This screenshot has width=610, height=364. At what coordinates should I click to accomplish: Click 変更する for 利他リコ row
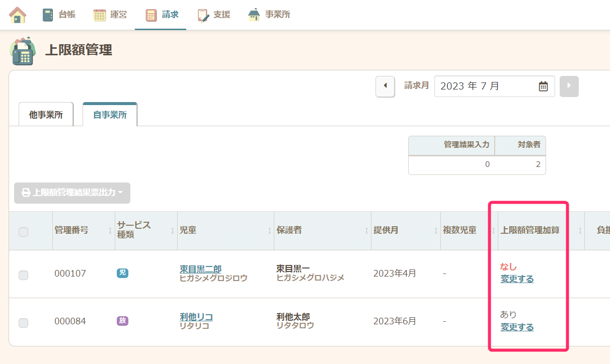pos(517,327)
